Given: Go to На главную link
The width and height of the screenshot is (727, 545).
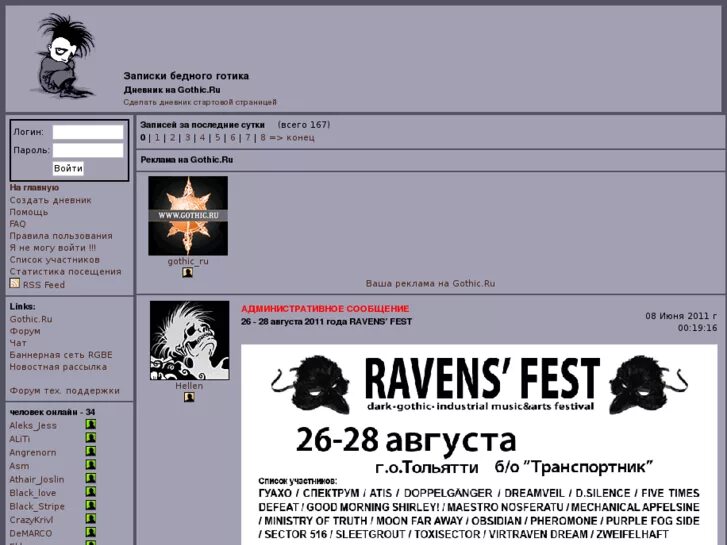Looking at the screenshot, I should click(34, 187).
